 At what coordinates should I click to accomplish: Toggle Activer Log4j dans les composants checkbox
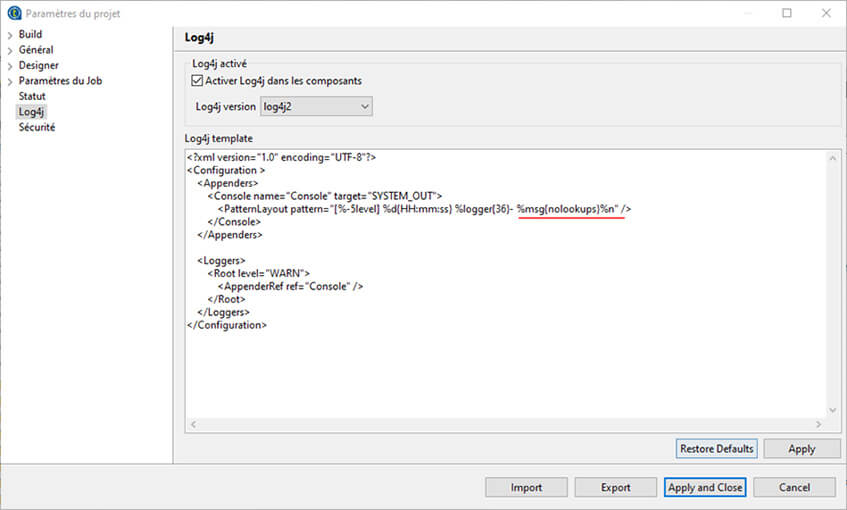pyautogui.click(x=197, y=80)
